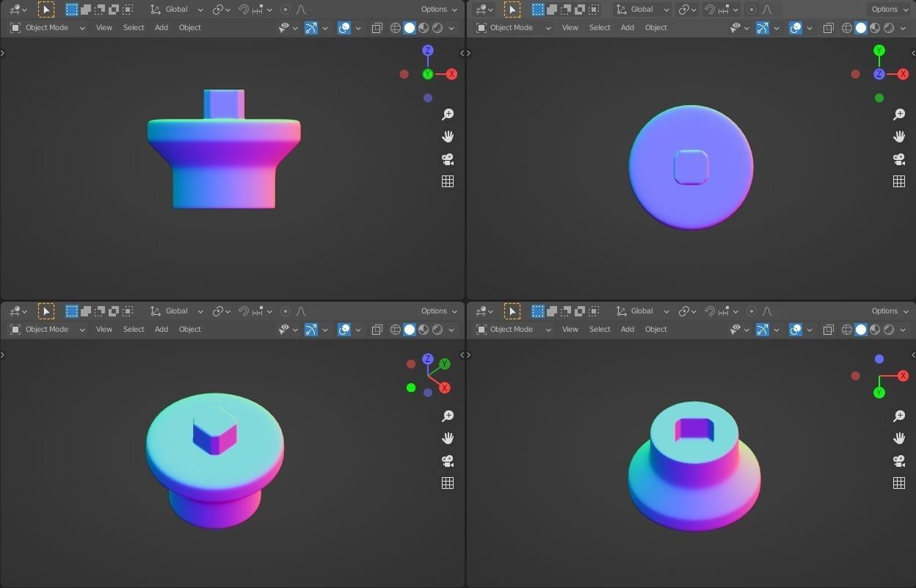The width and height of the screenshot is (916, 588).
Task: Select the tweak cursor tool in top-left viewport
Action: coord(46,10)
